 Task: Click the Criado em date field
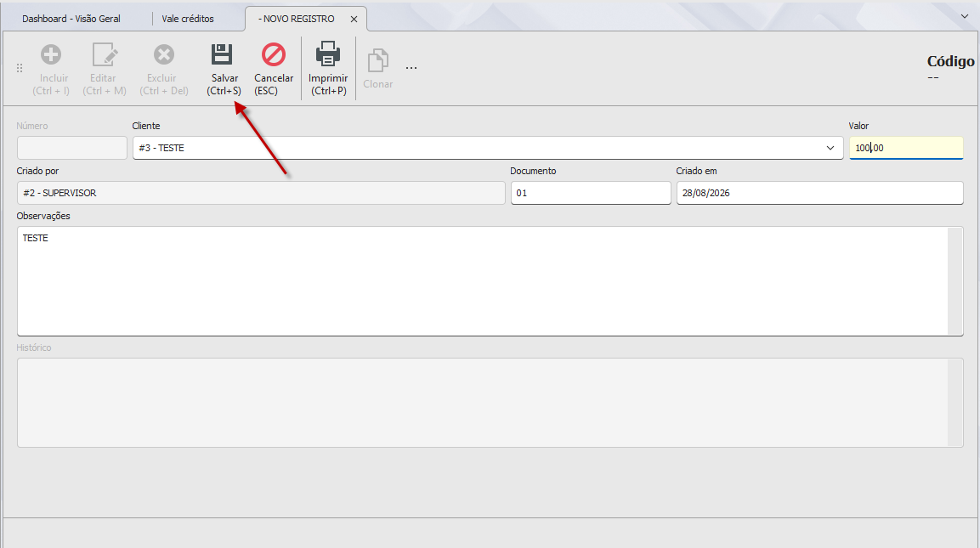(x=819, y=193)
